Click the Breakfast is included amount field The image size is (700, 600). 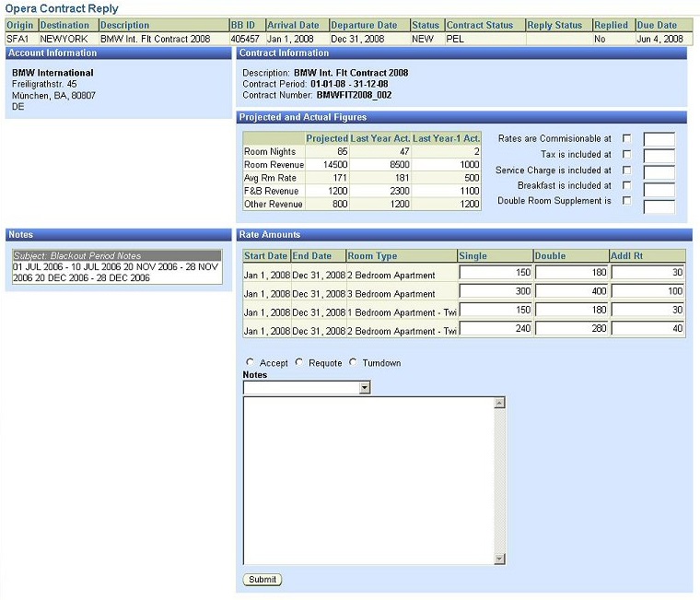[x=659, y=189]
